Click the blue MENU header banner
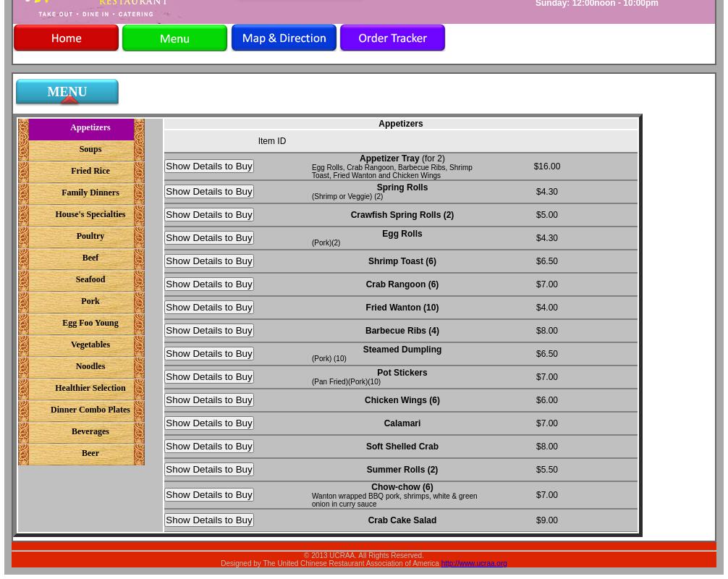The height and width of the screenshot is (579, 728). point(67,93)
